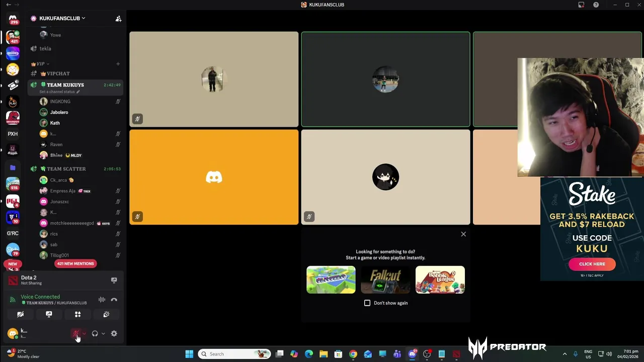Click the Windows taskbar Search box
This screenshot has height=362, width=644.
pyautogui.click(x=234, y=354)
